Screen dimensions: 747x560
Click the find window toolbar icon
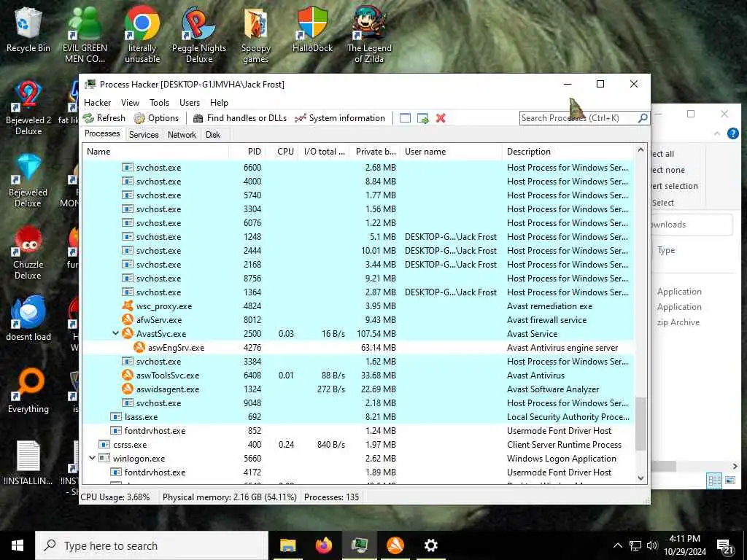pos(405,118)
